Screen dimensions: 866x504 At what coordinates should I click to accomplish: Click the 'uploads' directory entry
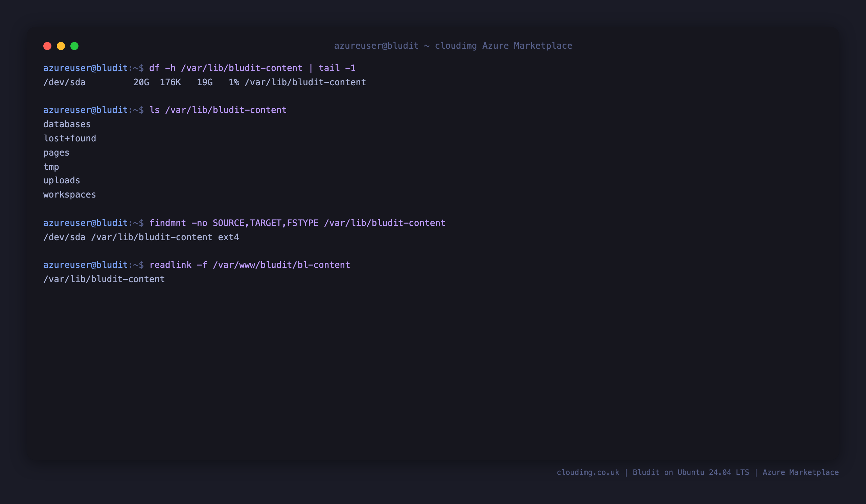click(x=62, y=180)
